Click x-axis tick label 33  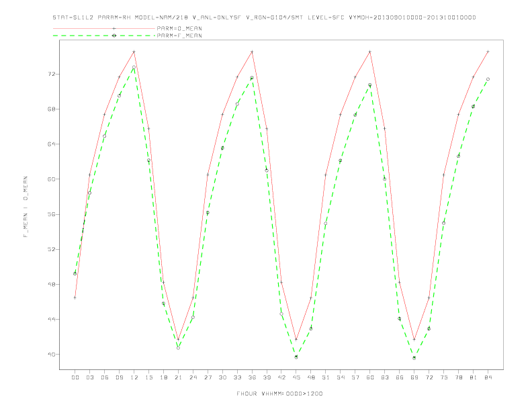[x=237, y=377]
